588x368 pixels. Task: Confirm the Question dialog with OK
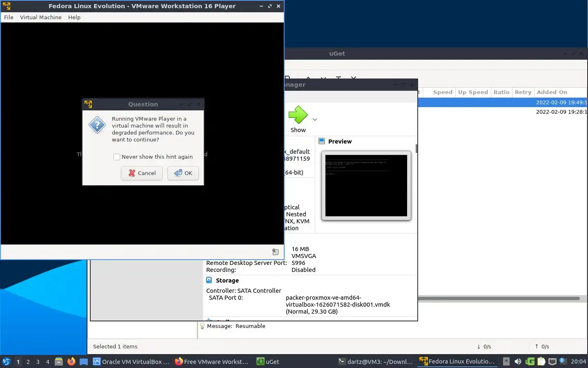click(183, 173)
